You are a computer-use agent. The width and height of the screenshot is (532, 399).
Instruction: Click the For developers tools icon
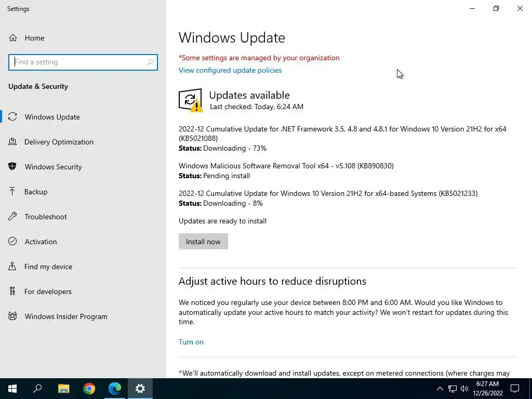pos(12,291)
